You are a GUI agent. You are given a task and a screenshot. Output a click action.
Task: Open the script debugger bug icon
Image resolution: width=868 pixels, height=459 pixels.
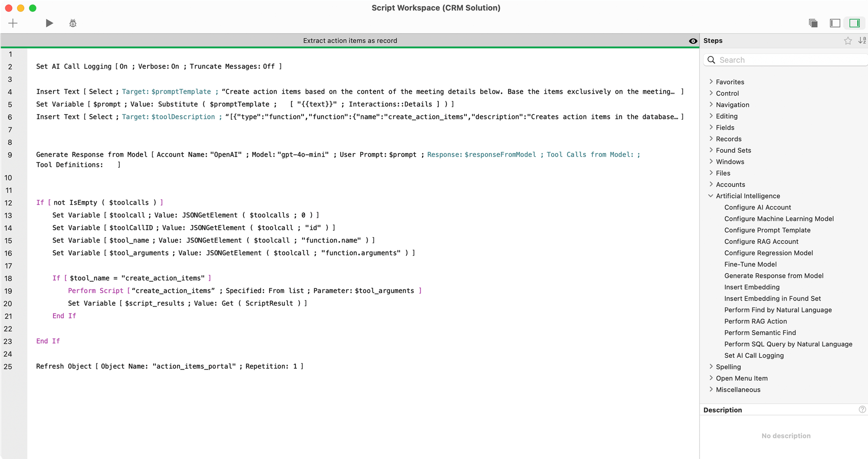tap(73, 23)
